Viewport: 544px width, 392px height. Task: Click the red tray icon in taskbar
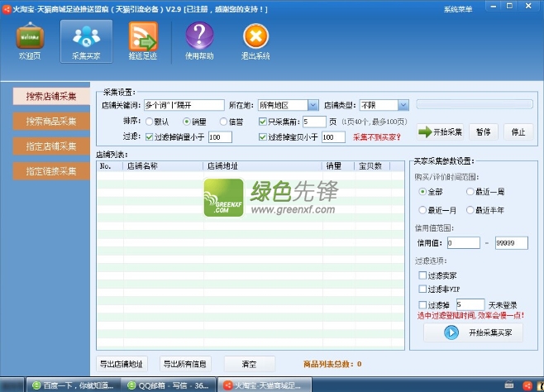pos(527,385)
